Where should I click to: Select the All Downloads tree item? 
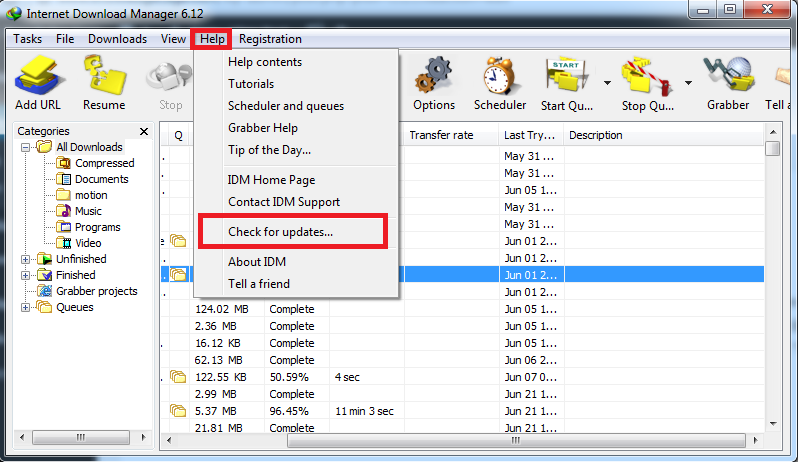tap(89, 147)
